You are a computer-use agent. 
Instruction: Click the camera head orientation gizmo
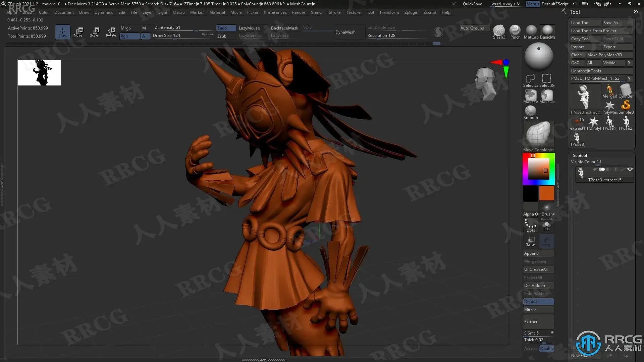485,84
